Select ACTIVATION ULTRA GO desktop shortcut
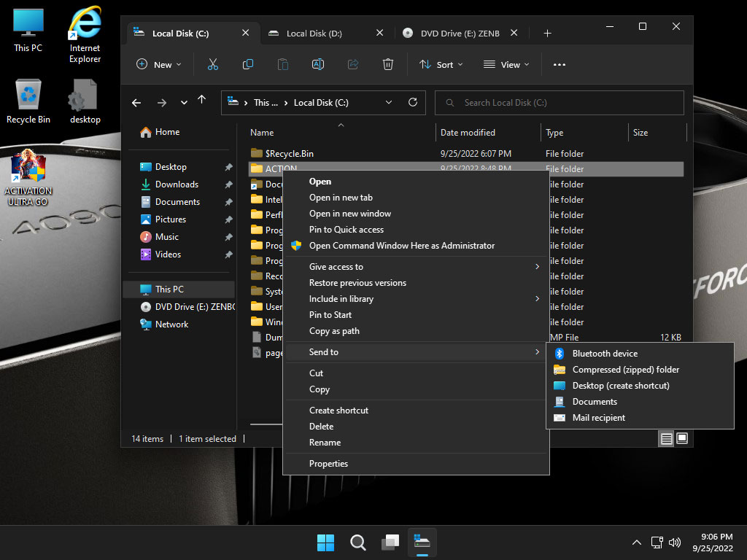 [28, 178]
